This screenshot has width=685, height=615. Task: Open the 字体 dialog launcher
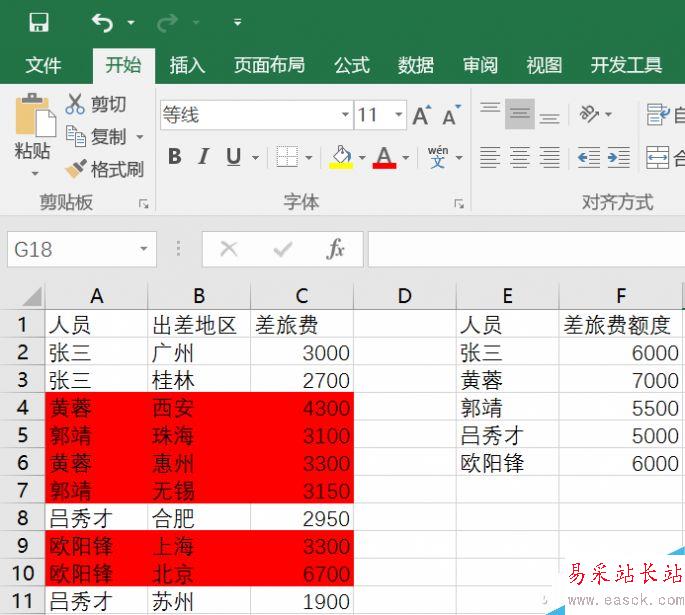click(459, 204)
